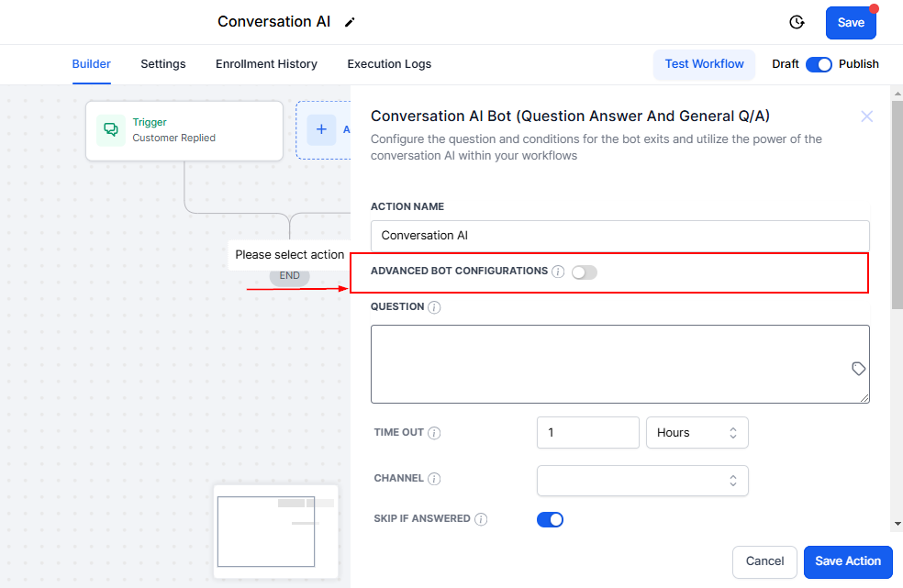Open the Hours time unit dropdown
This screenshot has width=903, height=588.
(697, 432)
